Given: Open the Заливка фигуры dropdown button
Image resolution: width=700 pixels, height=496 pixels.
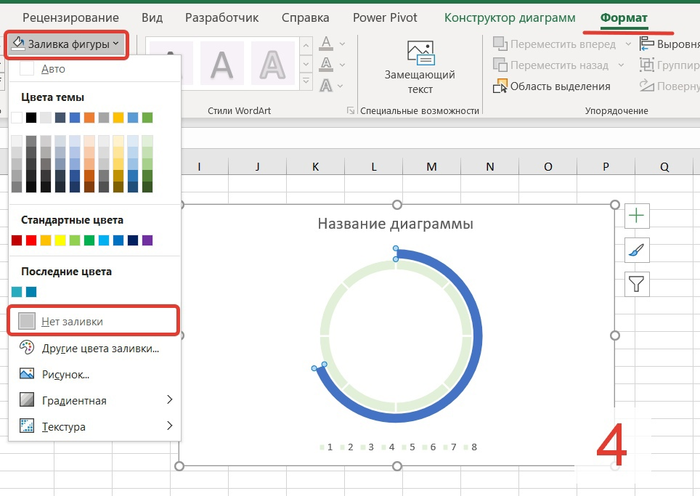Looking at the screenshot, I should click(67, 44).
